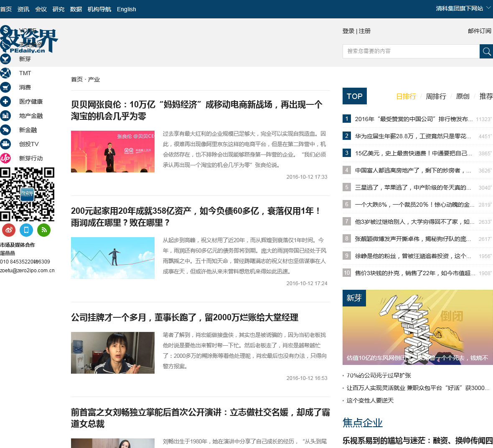The width and height of the screenshot is (493, 448).
Task: Open 资讯 in the top navigation
Action: coord(23,9)
